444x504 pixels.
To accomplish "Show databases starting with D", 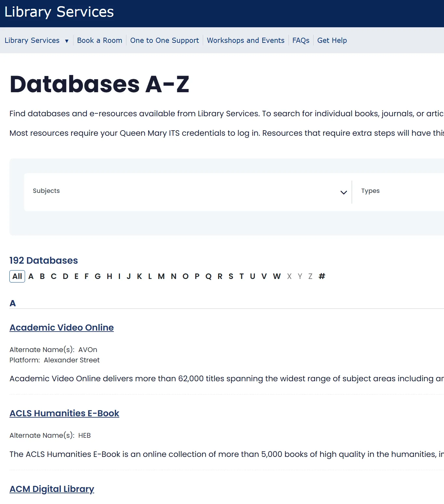I will coord(65,276).
